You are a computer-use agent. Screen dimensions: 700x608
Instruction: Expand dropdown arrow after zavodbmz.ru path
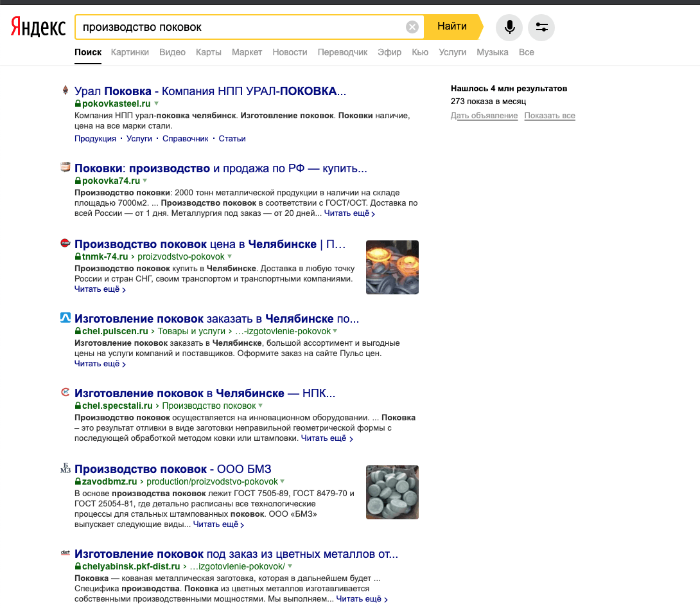coord(282,481)
